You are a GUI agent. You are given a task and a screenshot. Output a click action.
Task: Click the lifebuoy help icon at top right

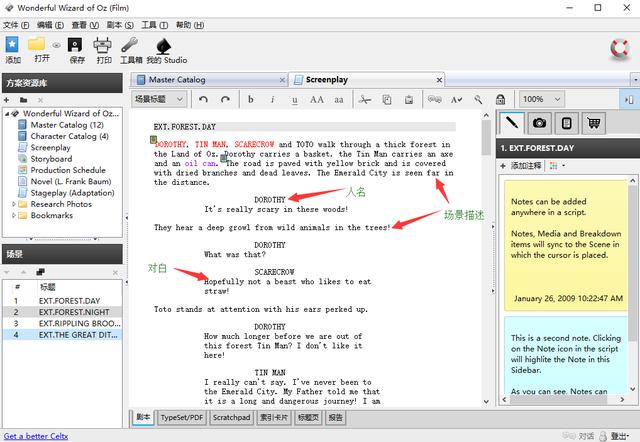[x=620, y=49]
